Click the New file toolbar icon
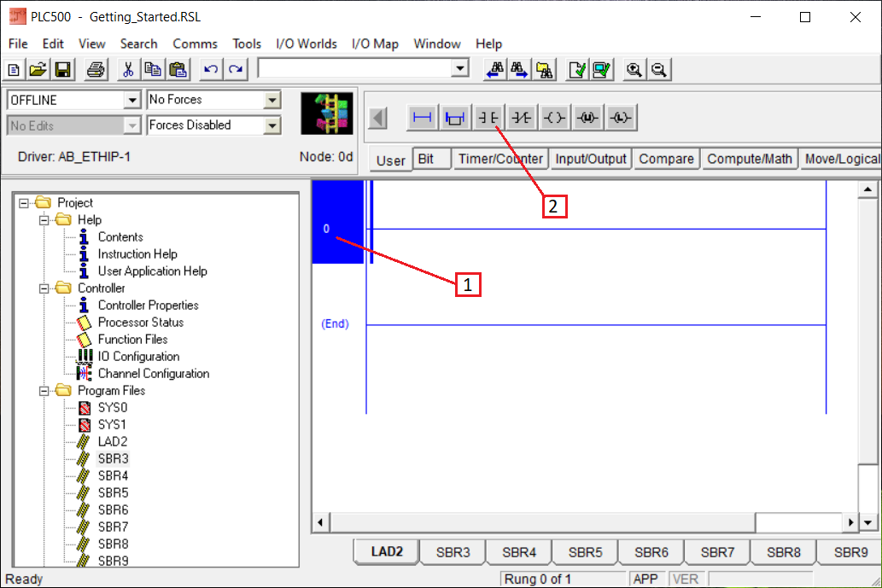Screen dimensions: 882x588 tap(14, 70)
